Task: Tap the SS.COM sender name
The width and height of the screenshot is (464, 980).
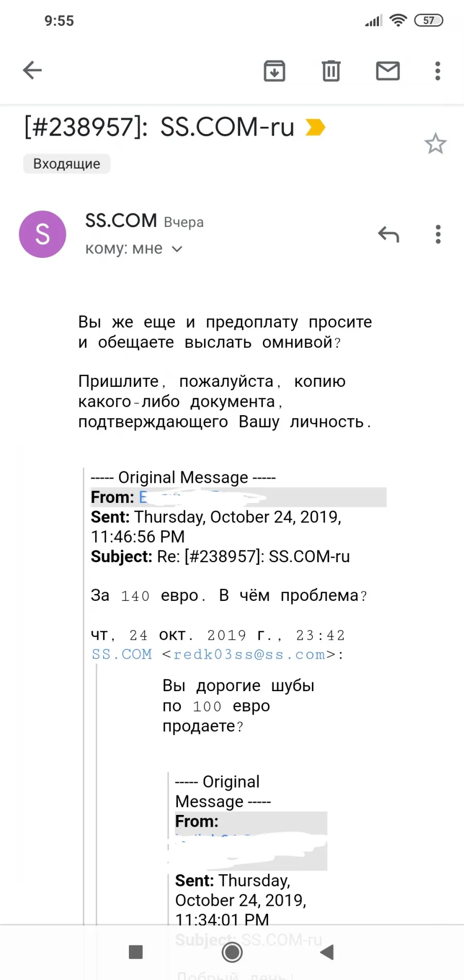Action: [x=121, y=221]
